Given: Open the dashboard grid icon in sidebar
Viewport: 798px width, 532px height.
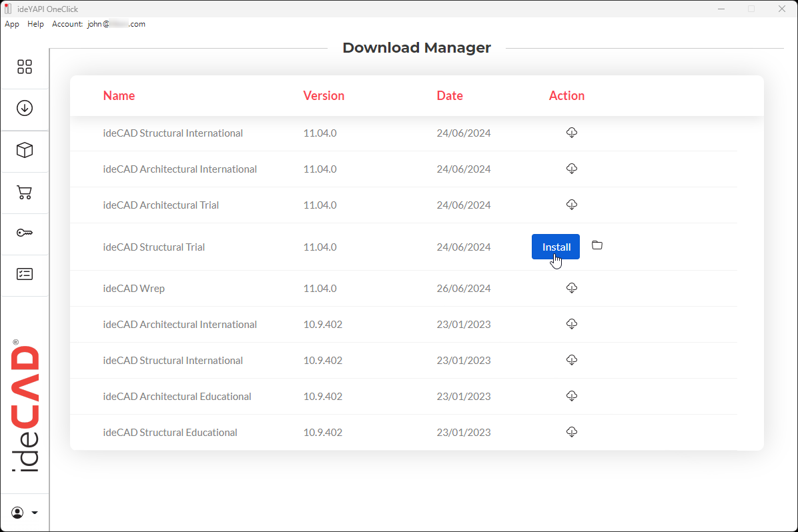Looking at the screenshot, I should click(25, 67).
